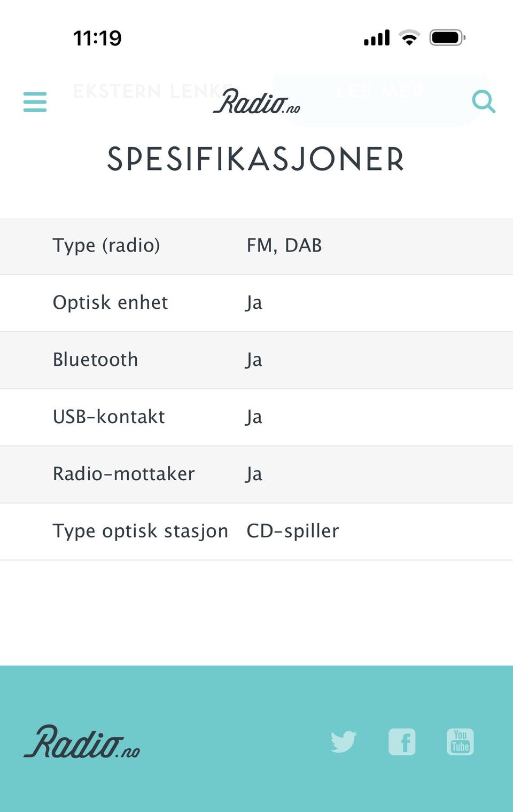Open the YouTube channel icon
Image resolution: width=513 pixels, height=812 pixels.
(460, 742)
